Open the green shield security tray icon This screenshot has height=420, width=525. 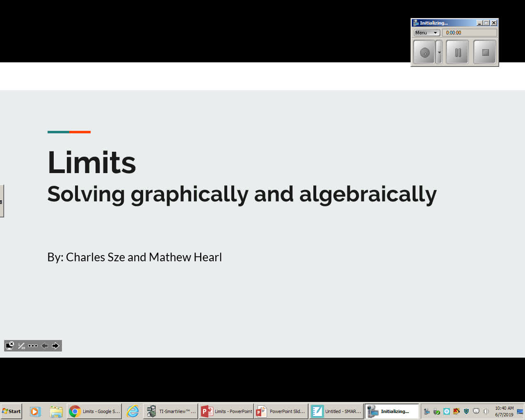tap(466, 411)
